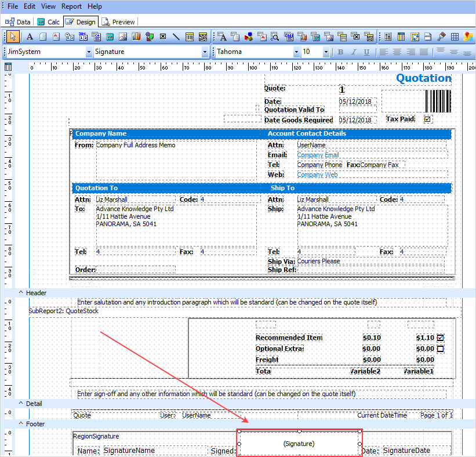The image size is (476, 457).
Task: Choose the Image component tool
Action: pos(122,37)
